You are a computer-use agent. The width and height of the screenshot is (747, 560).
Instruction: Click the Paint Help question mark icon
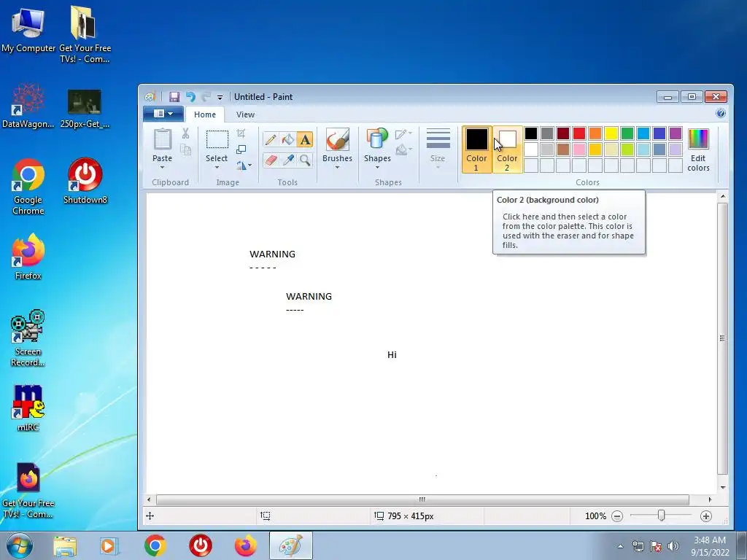point(721,113)
